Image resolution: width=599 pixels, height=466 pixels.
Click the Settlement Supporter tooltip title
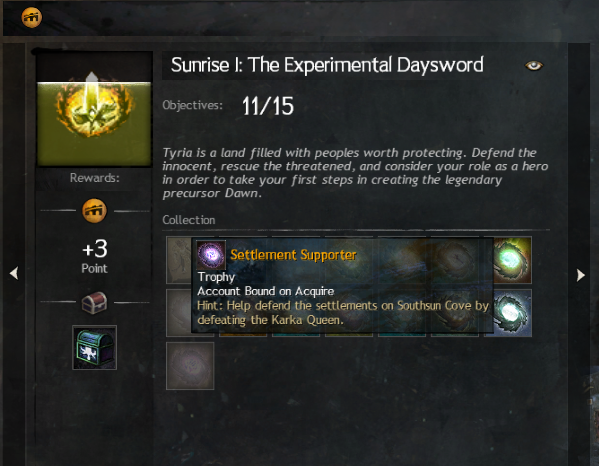(293, 255)
